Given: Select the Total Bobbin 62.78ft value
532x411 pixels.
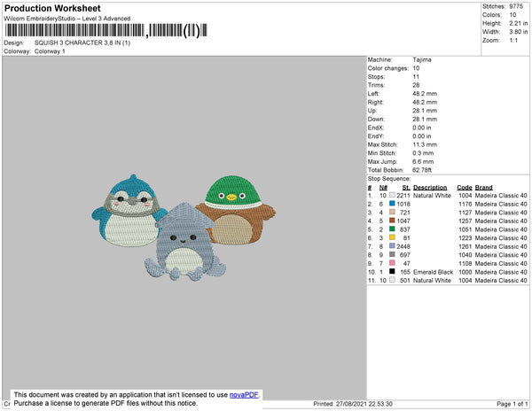Looking at the screenshot, I should [x=422, y=170].
